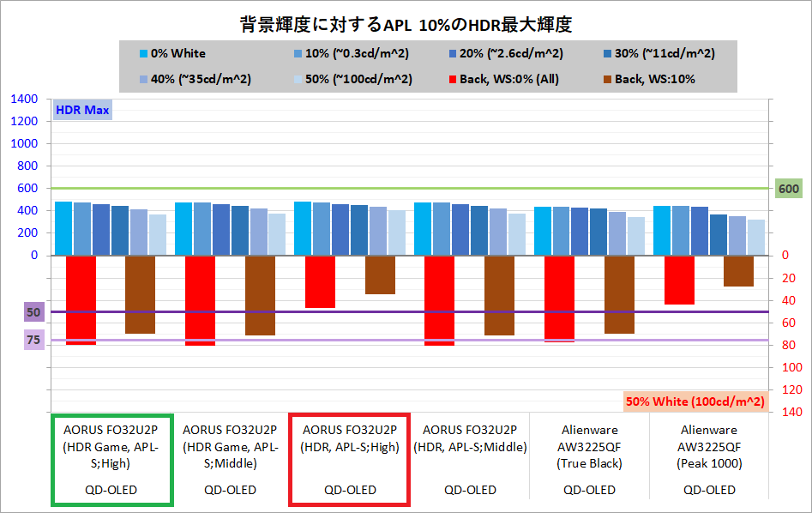Click the chart title "背景輝度に対するAPL 10%のHDR最大輝度"
The image size is (812, 513).
click(x=406, y=24)
